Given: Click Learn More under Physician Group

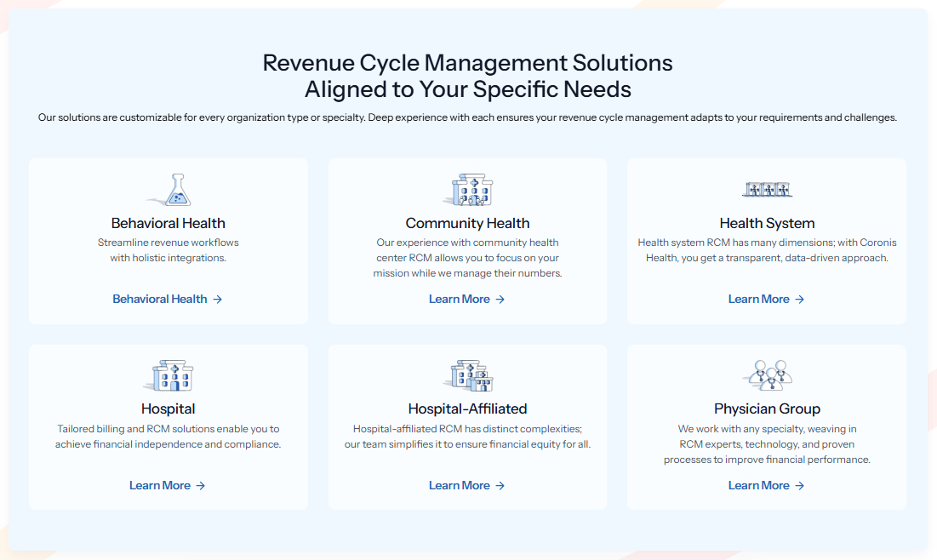Looking at the screenshot, I should tap(766, 485).
